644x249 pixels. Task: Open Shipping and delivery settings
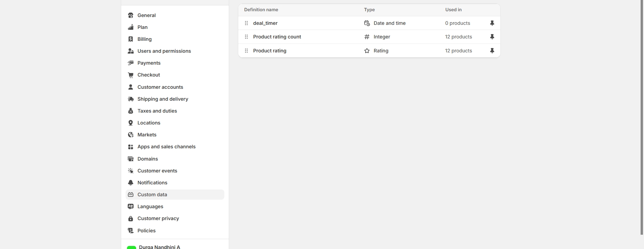[163, 99]
